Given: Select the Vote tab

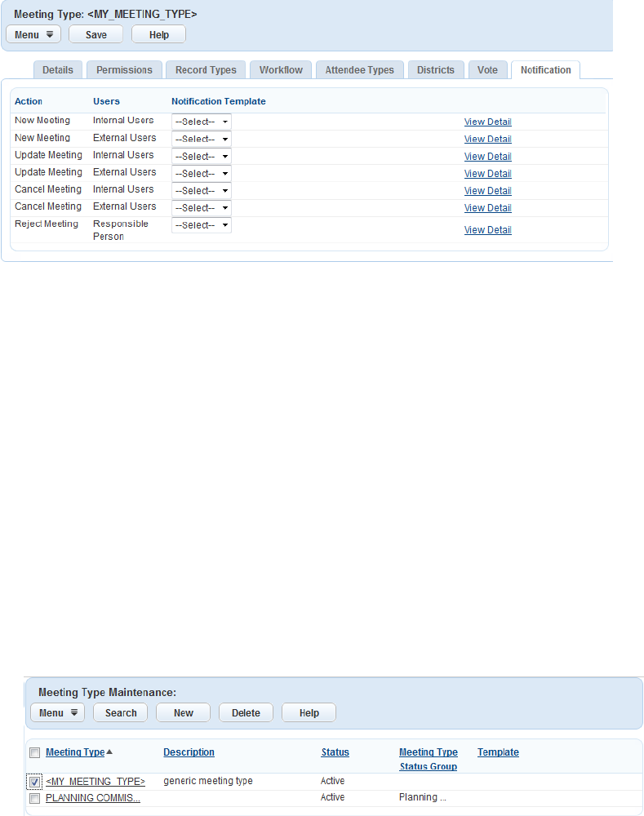Looking at the screenshot, I should [488, 69].
